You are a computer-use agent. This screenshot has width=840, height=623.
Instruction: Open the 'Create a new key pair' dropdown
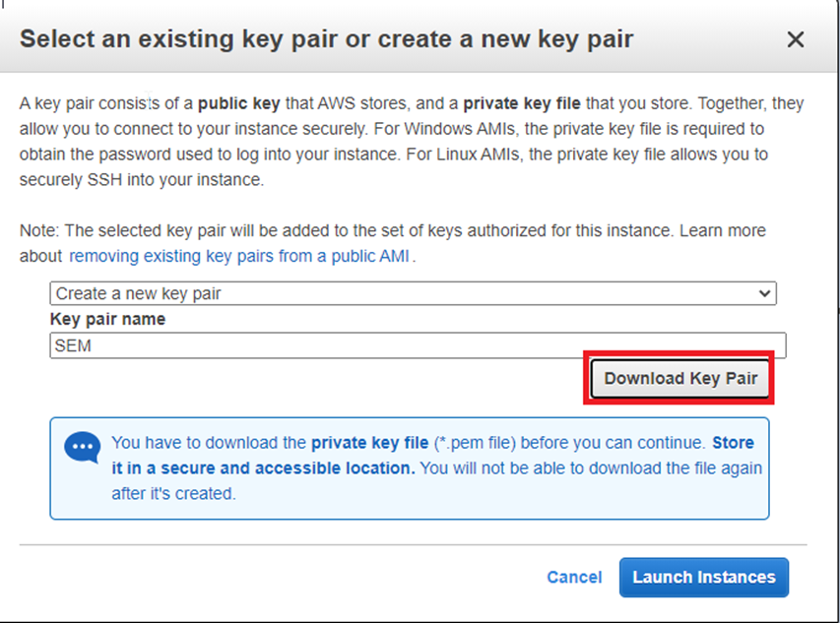tap(412, 293)
